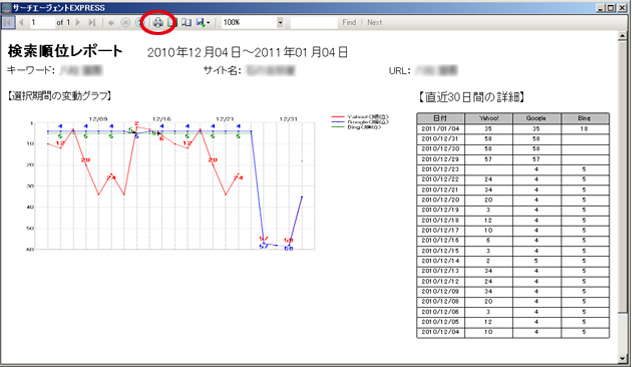Click date cell 2010/12/14
The width and height of the screenshot is (632, 367).
pos(440,261)
